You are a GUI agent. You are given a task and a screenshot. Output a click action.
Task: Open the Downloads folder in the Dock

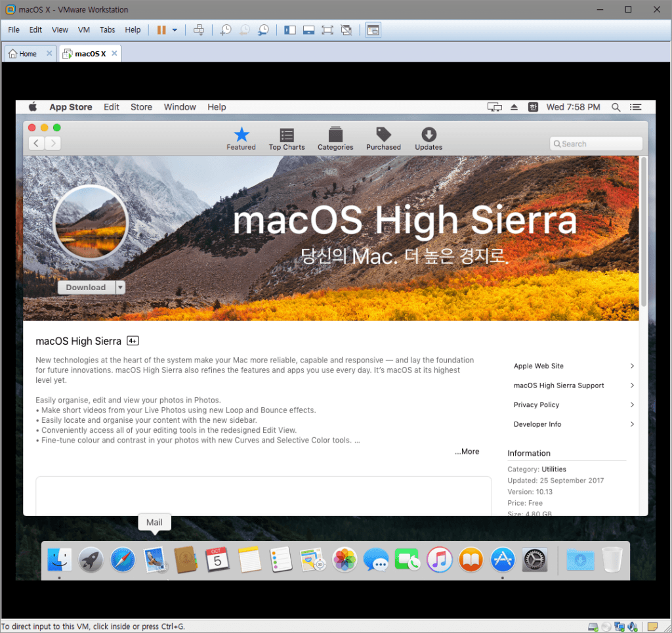[580, 559]
